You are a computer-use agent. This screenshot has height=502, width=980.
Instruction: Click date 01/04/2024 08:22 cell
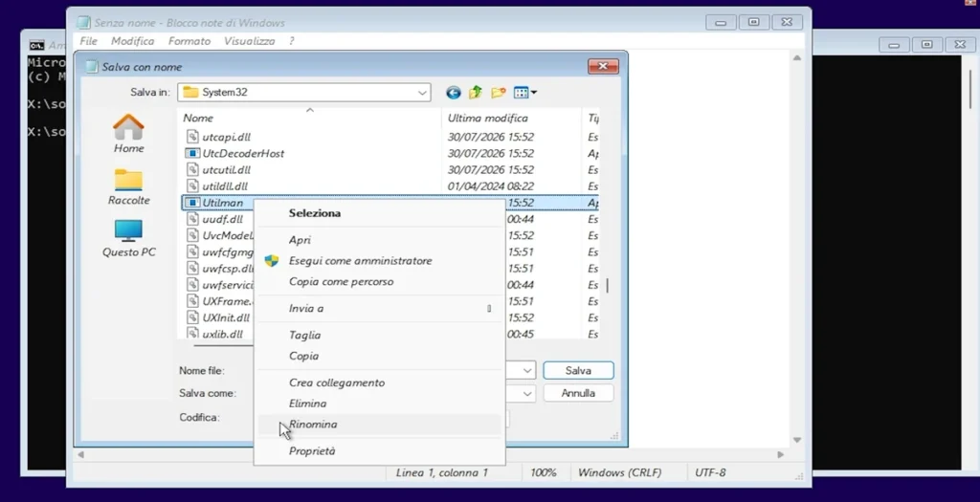491,186
